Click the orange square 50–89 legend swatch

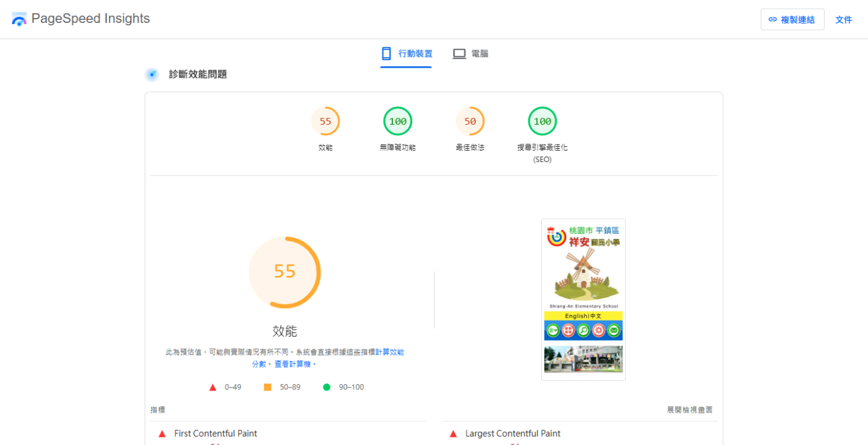point(268,387)
